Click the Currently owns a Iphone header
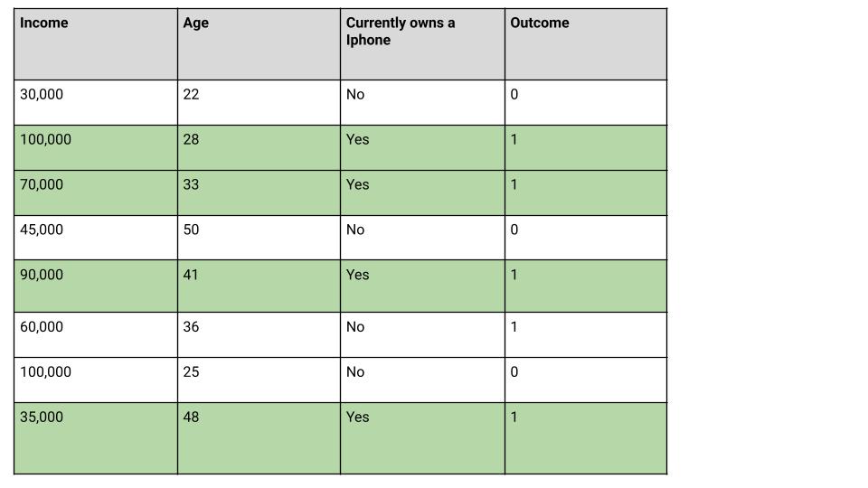 pyautogui.click(x=422, y=44)
